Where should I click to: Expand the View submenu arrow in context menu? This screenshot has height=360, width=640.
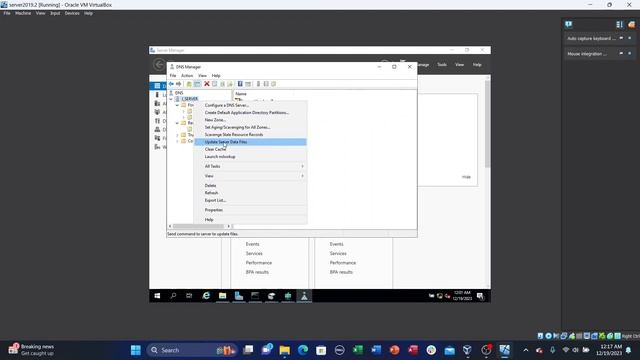click(x=302, y=176)
